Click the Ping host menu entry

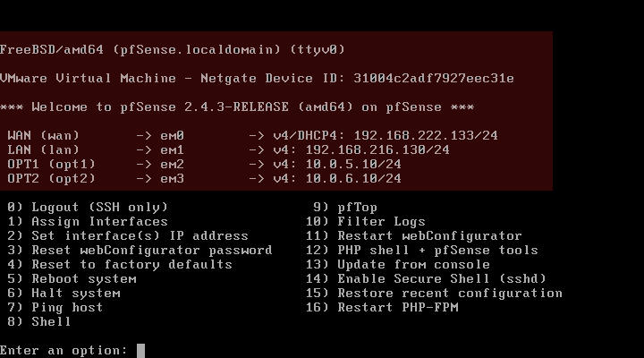pos(55,308)
